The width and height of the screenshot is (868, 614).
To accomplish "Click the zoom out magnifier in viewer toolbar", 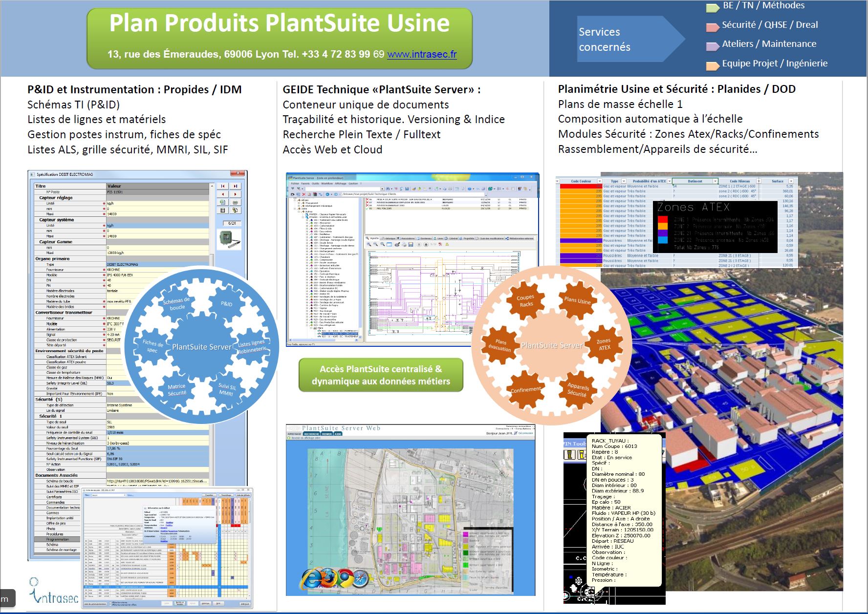I will [x=375, y=244].
